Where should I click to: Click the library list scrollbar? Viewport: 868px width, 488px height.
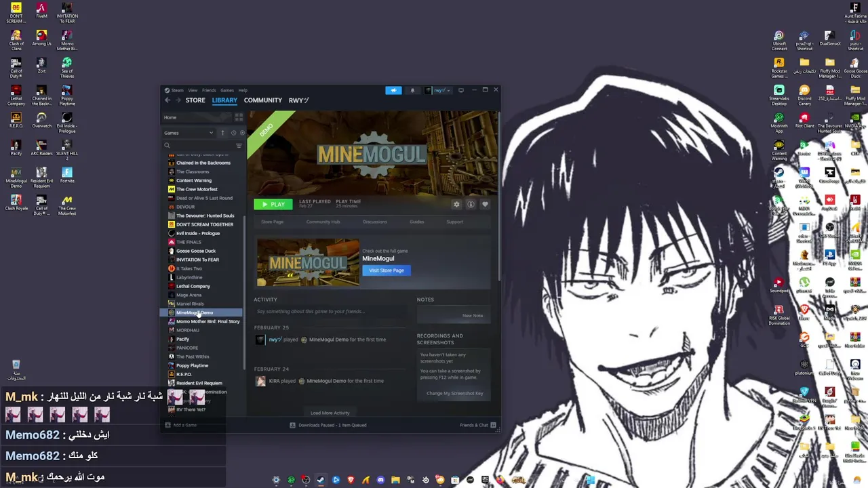244,291
